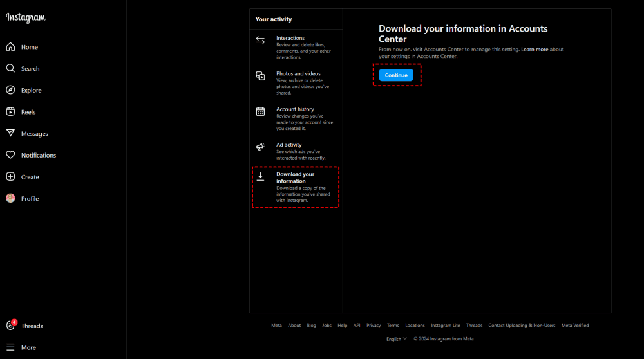Viewport: 644px width, 359px height.
Task: Open Messages from the sidebar
Action: (35, 134)
